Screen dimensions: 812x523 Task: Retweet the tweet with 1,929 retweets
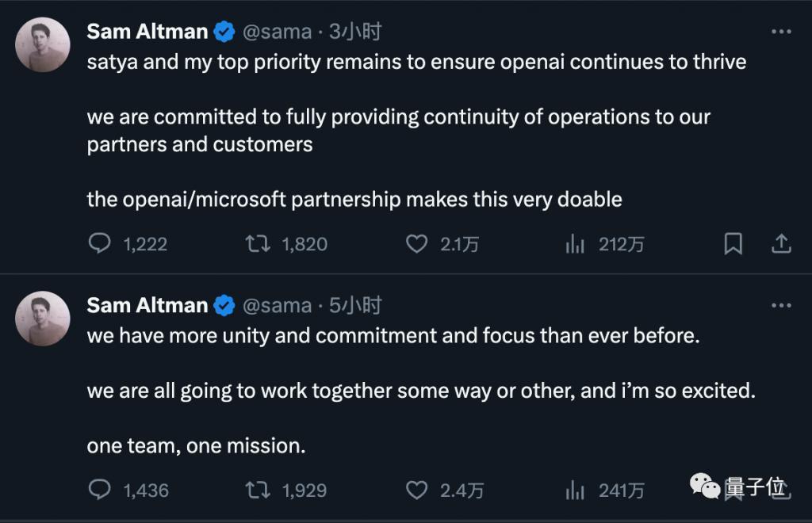tap(259, 491)
